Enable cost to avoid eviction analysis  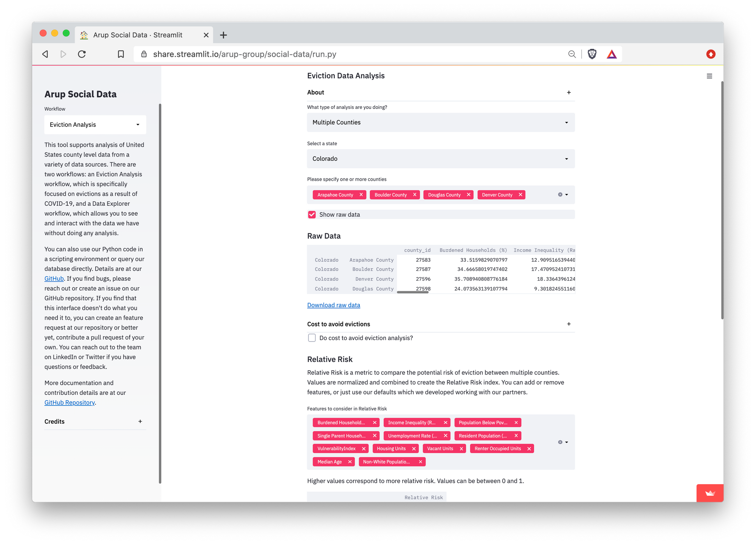(312, 338)
